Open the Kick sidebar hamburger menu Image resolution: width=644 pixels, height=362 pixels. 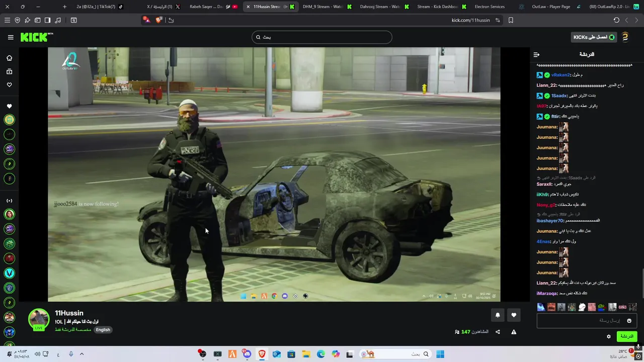[x=11, y=37]
